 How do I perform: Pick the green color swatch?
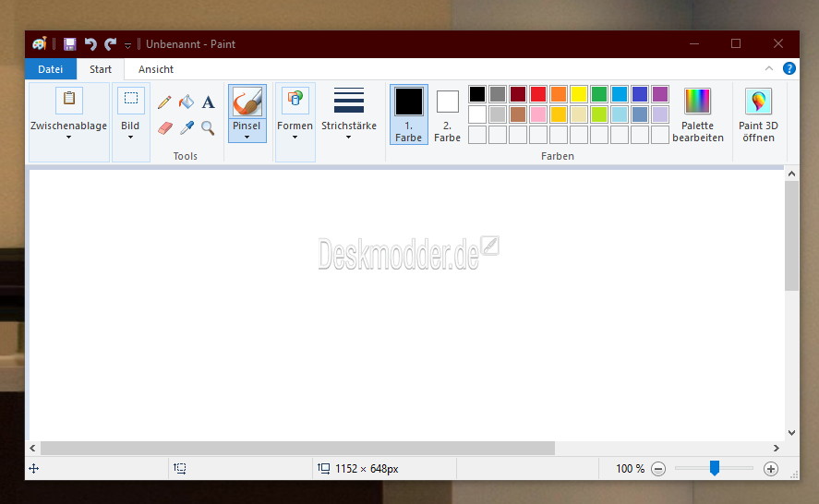pos(599,94)
